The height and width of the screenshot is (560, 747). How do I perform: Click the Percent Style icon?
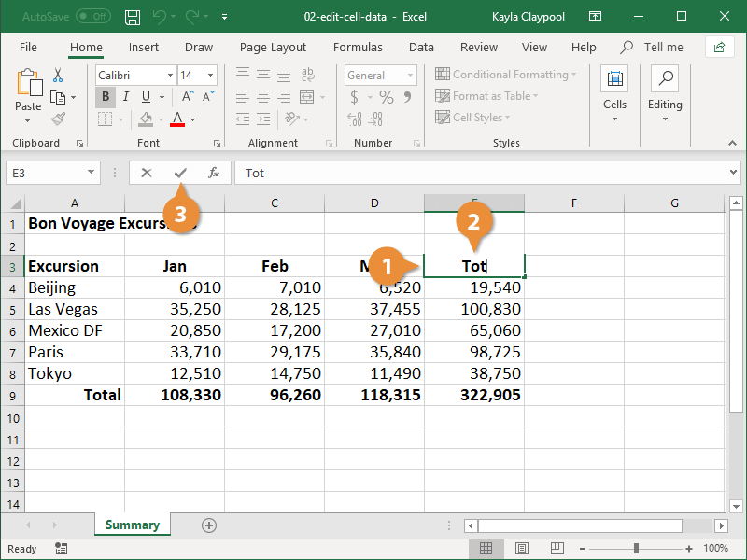click(x=387, y=97)
